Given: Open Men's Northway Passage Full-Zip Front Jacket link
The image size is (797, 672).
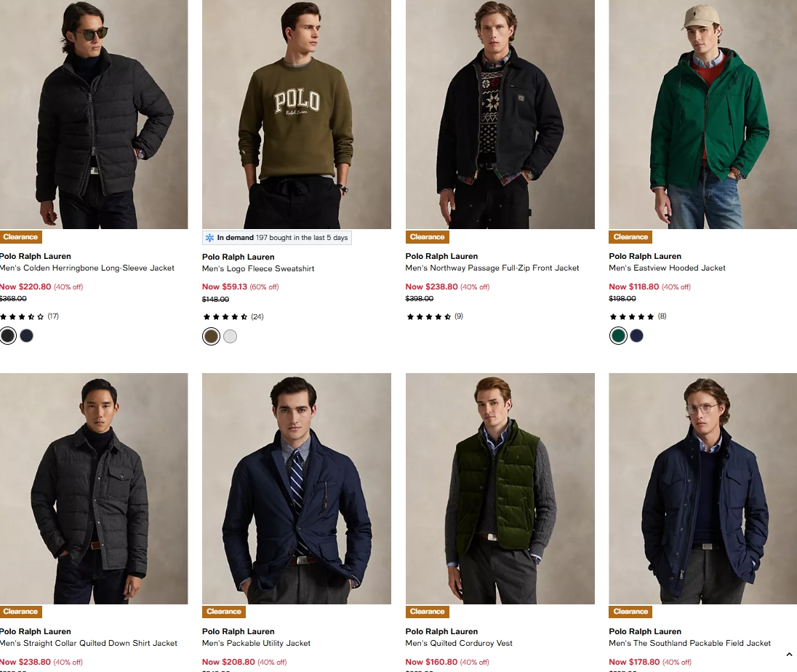Looking at the screenshot, I should [492, 268].
